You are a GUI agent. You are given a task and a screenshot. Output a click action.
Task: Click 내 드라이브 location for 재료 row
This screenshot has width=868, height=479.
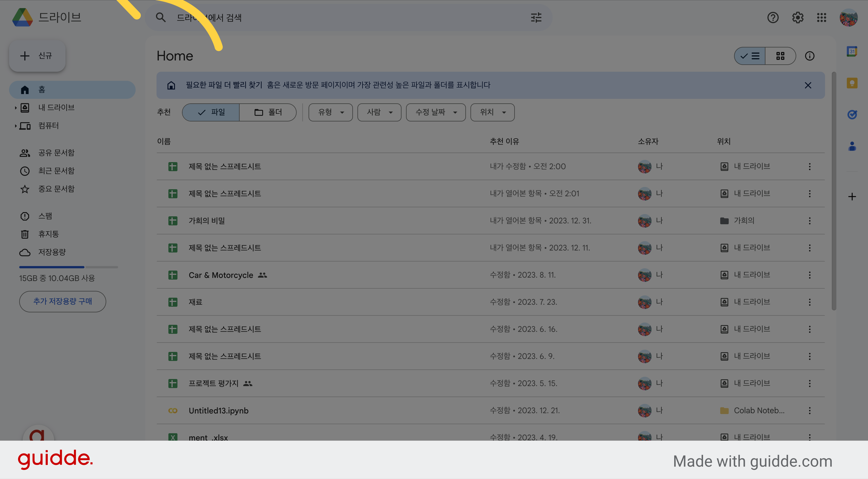coord(745,302)
